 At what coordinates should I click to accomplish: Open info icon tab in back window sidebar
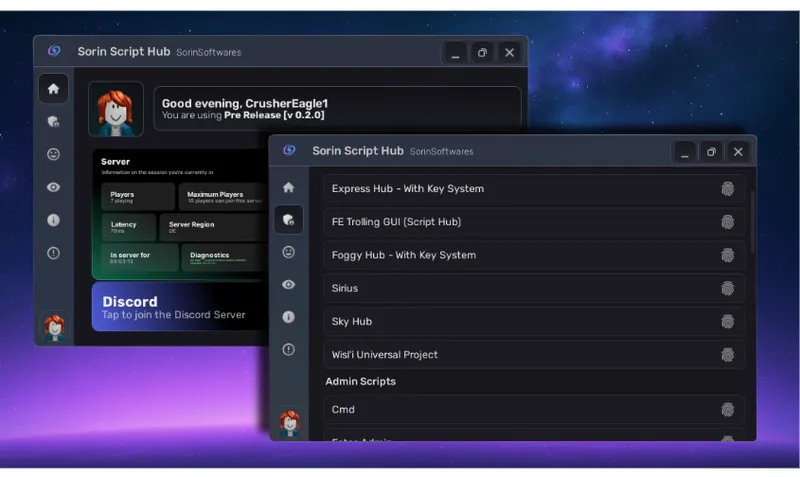tap(53, 220)
